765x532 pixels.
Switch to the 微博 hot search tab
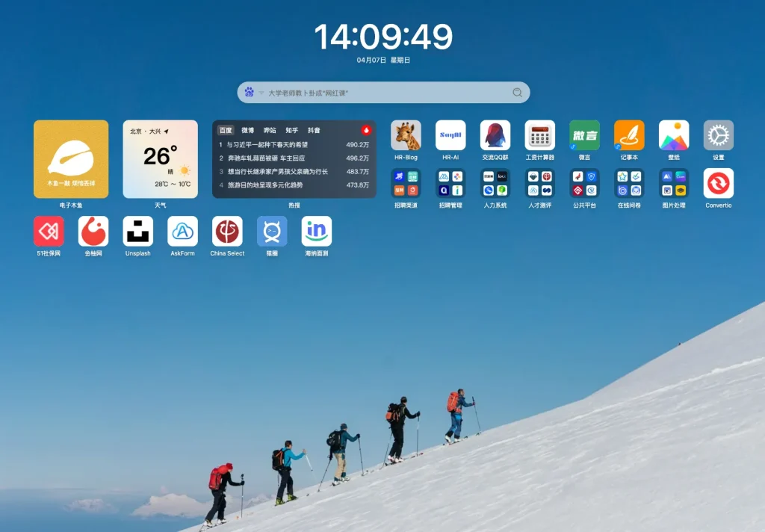click(x=247, y=130)
